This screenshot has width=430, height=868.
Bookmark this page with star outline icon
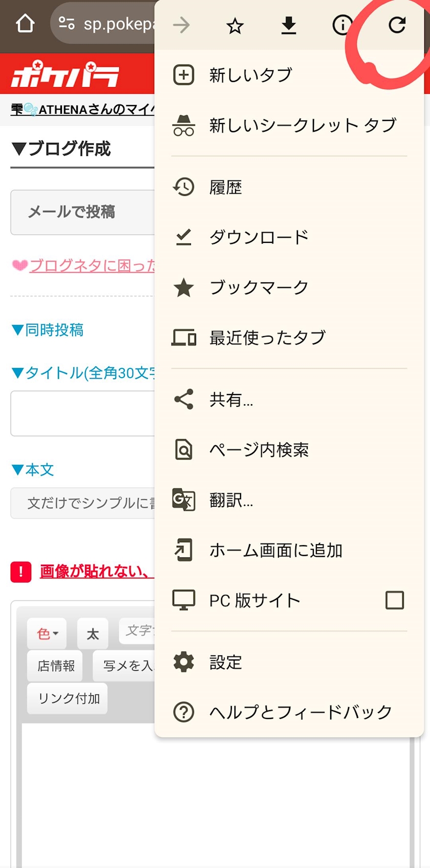(x=235, y=25)
